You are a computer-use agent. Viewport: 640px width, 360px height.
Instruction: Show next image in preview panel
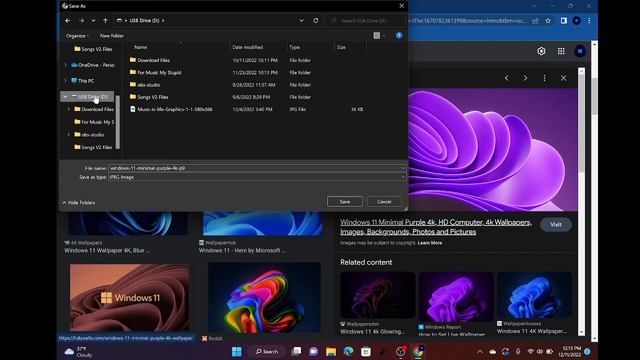525,78
